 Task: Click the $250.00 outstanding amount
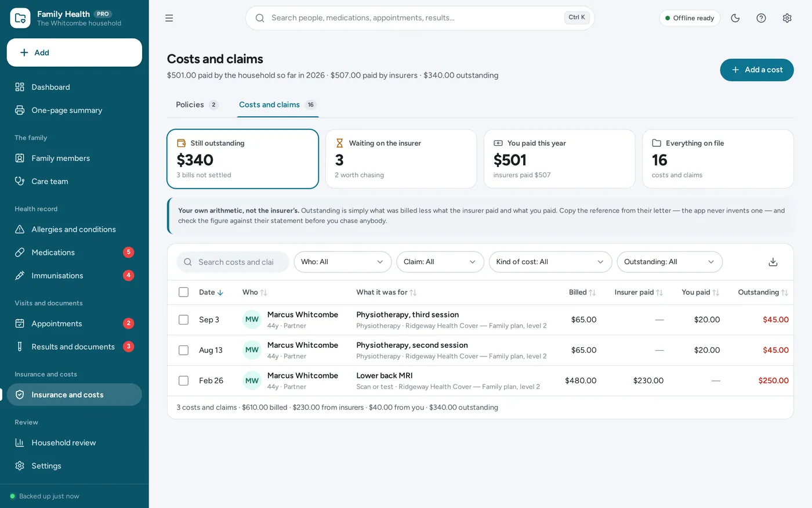click(774, 381)
